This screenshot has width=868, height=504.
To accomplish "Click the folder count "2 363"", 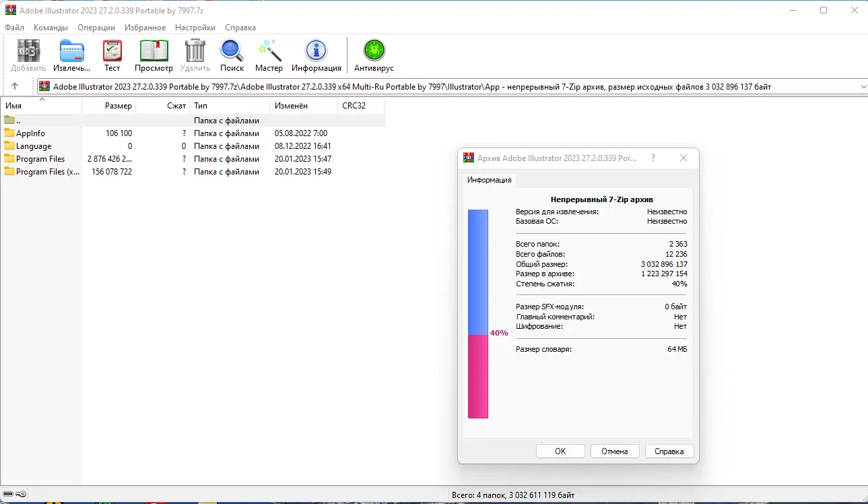I will [678, 244].
